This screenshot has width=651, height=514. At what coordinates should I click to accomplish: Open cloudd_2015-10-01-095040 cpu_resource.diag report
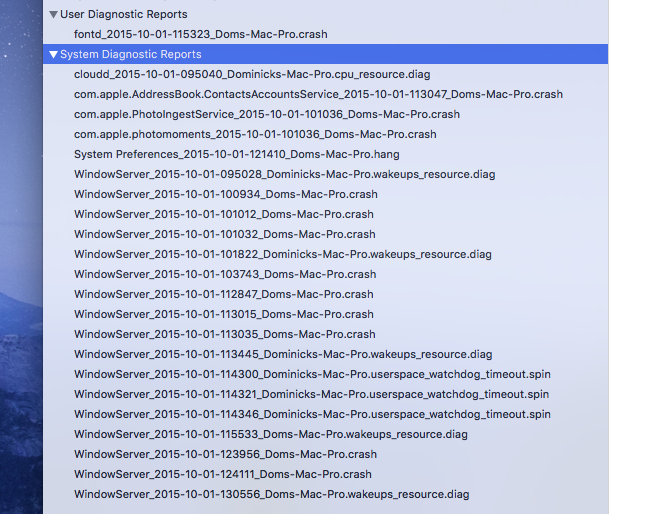pyautogui.click(x=252, y=74)
